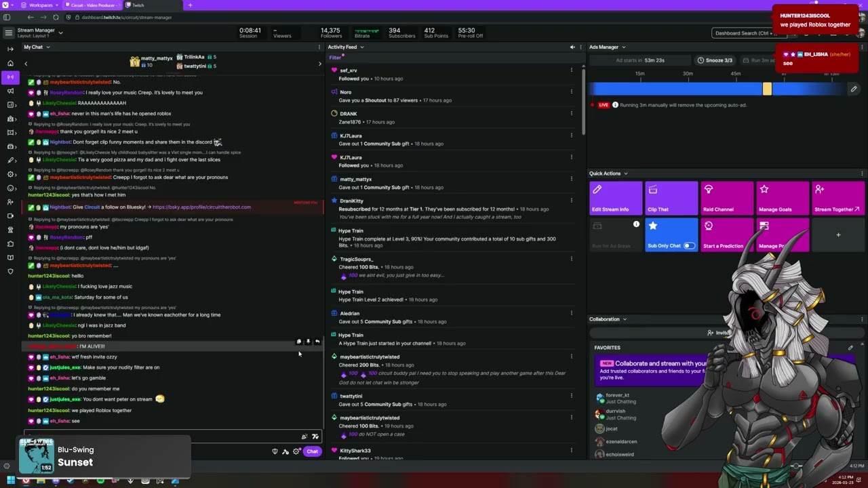Copy the highlighted I'M ALIVE message
The width and height of the screenshot is (868, 488).
(x=299, y=342)
